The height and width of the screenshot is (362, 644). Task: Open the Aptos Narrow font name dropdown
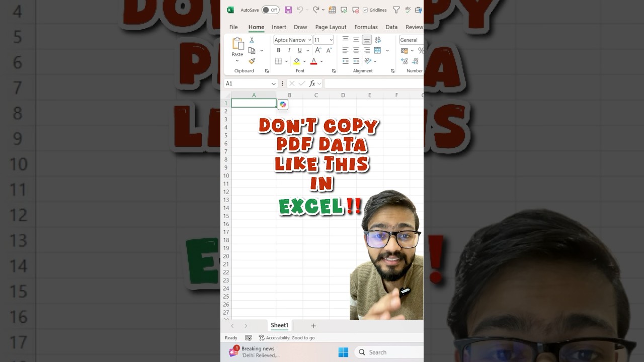tap(309, 40)
